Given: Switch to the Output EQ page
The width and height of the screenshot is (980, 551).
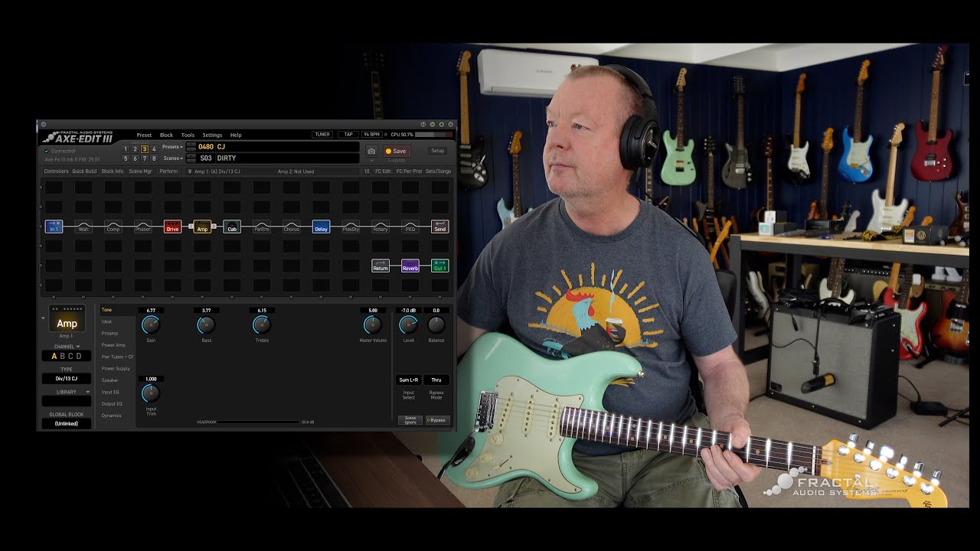Looking at the screenshot, I should pyautogui.click(x=112, y=403).
